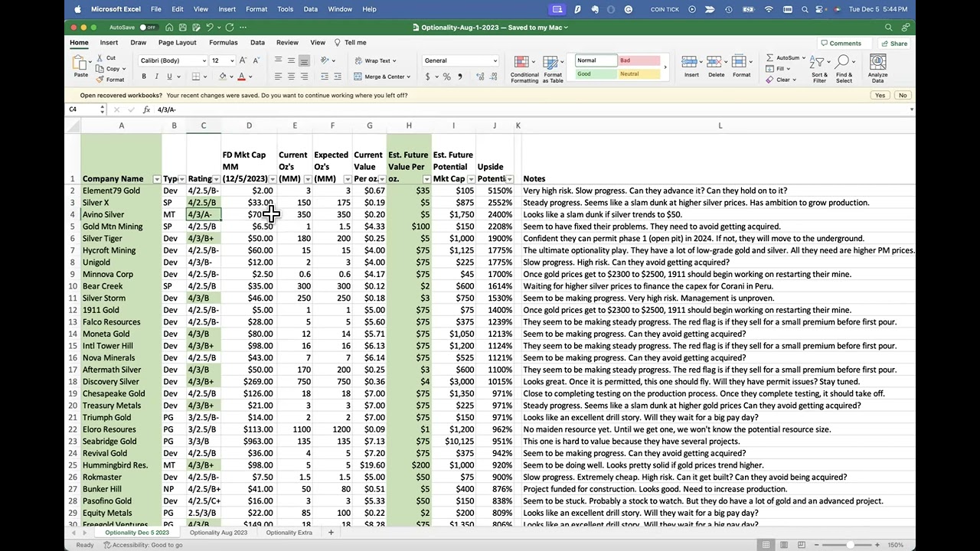Add a new sheet with plus button
The height and width of the screenshot is (551, 980).
coord(331,533)
